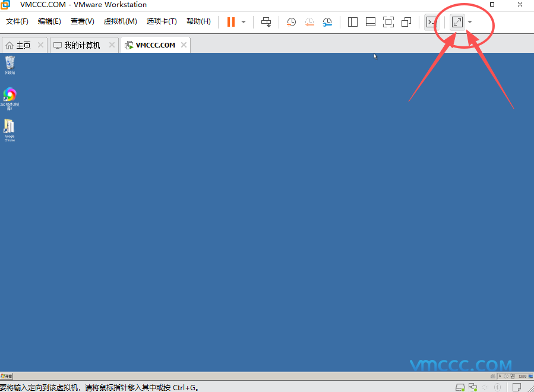The width and height of the screenshot is (534, 392).
Task: Open the full screen button dropdown arrow
Action: [x=470, y=22]
